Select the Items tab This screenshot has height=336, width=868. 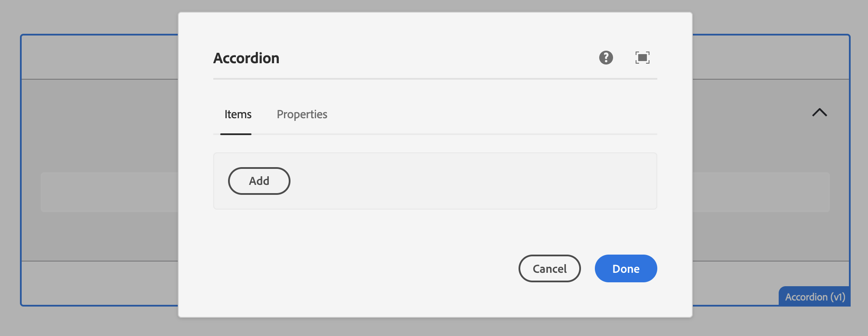click(x=237, y=114)
